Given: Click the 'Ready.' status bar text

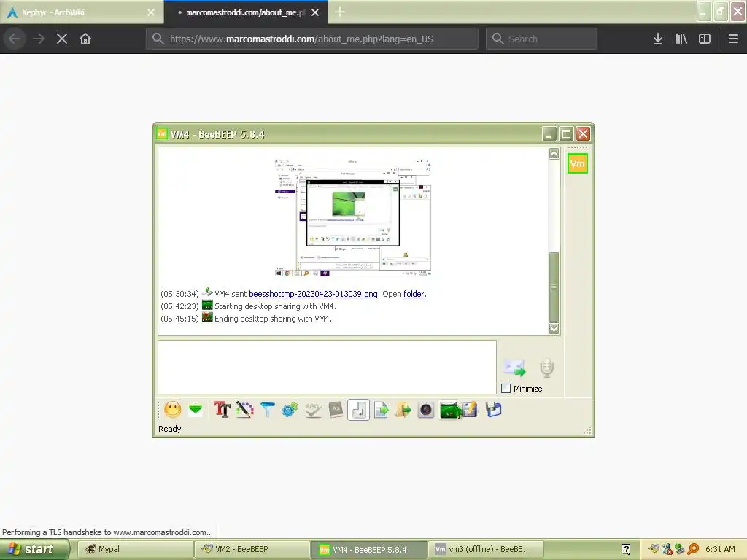Looking at the screenshot, I should coord(171,429).
